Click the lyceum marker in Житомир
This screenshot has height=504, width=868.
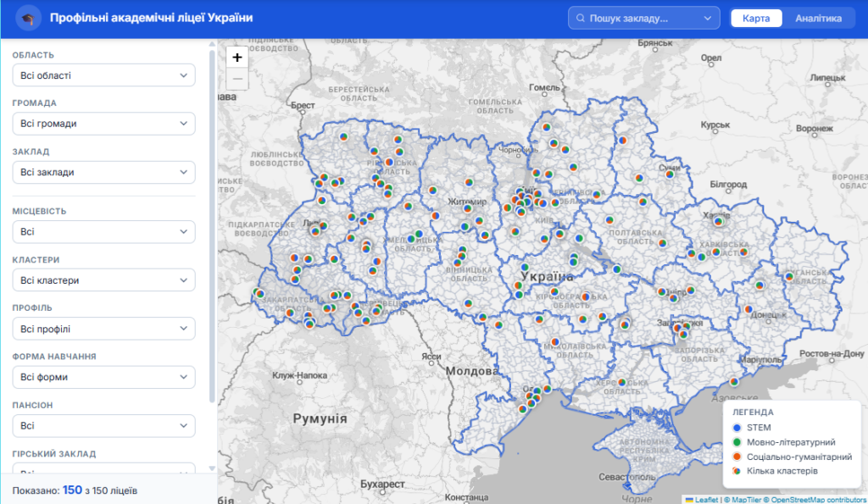[468, 208]
